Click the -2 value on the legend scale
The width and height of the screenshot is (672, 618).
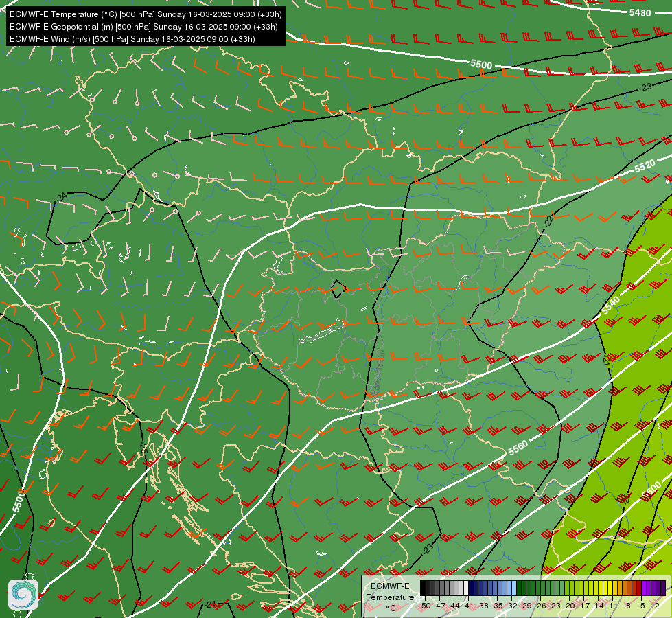656,606
